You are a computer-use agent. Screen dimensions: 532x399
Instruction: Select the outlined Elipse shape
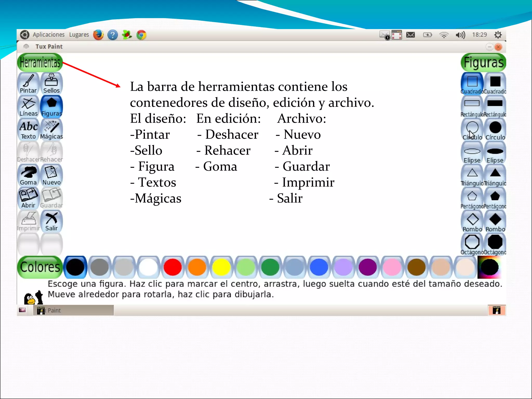pos(472,152)
